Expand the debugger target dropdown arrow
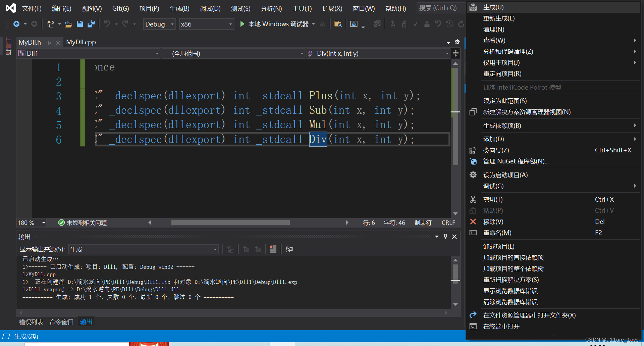 pos(314,24)
